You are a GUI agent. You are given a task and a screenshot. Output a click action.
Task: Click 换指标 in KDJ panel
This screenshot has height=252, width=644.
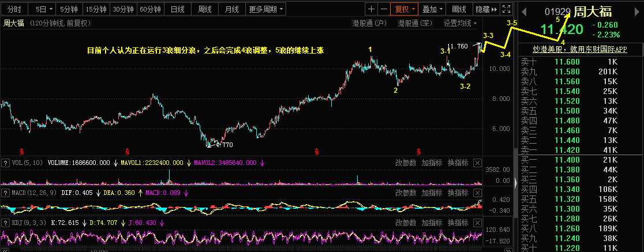coord(458,223)
